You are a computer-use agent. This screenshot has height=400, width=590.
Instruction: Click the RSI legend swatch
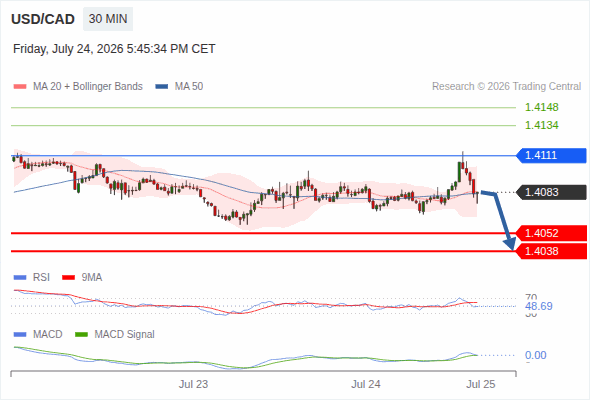(x=20, y=278)
